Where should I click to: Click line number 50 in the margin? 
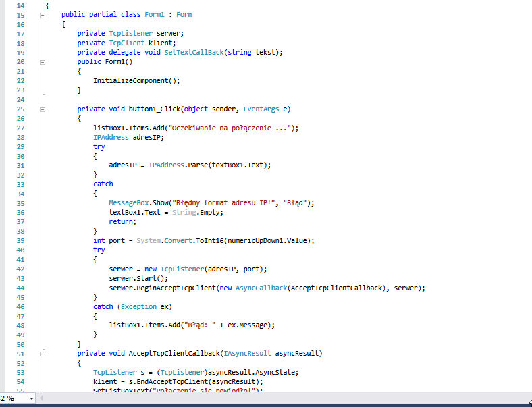[x=20, y=345]
